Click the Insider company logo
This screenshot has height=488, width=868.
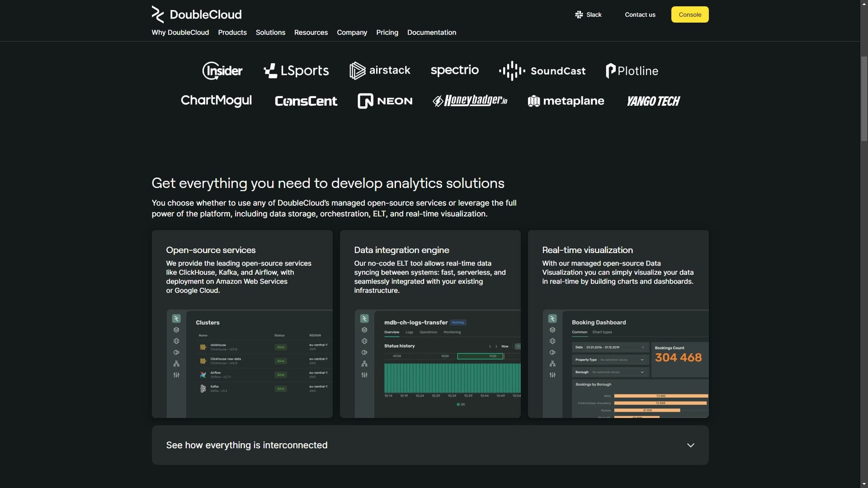pos(222,70)
